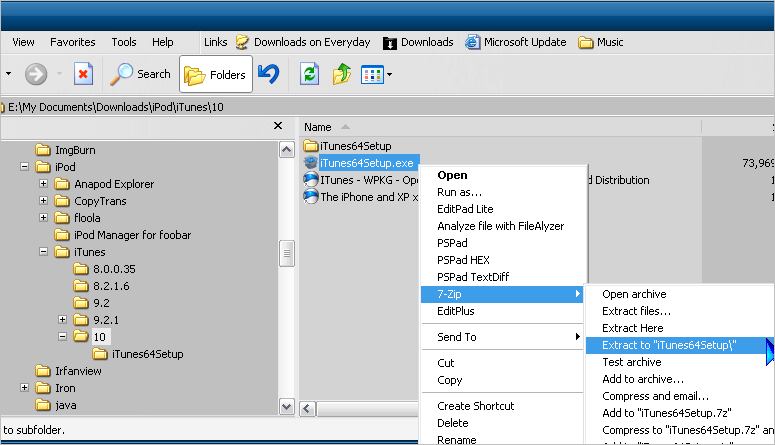Screen dimensions: 775x445
Task: Open the Help menu
Action: 163,42
